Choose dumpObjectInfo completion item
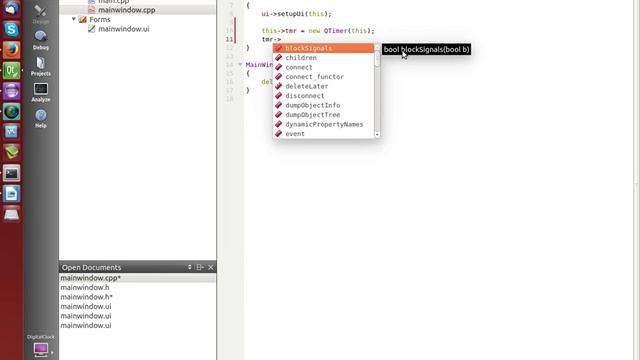This screenshot has height=360, width=640. pos(323,105)
